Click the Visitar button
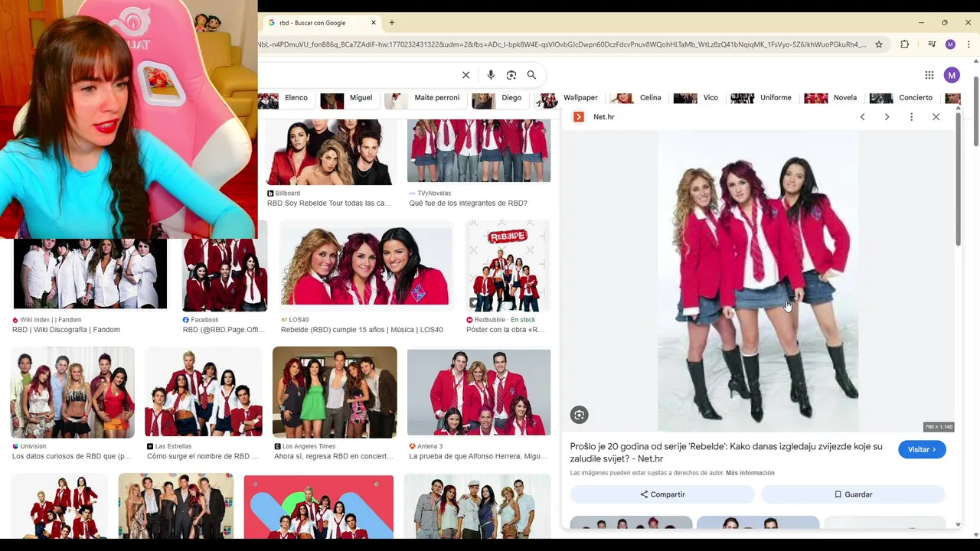980x551 pixels. 922,450
